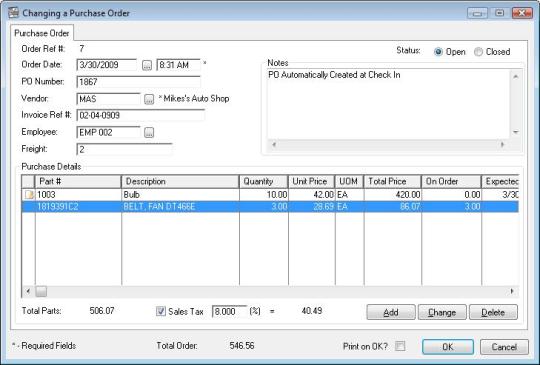Click the Notes horizontal scroll left arrow
The height and width of the screenshot is (365, 540).
[x=274, y=145]
